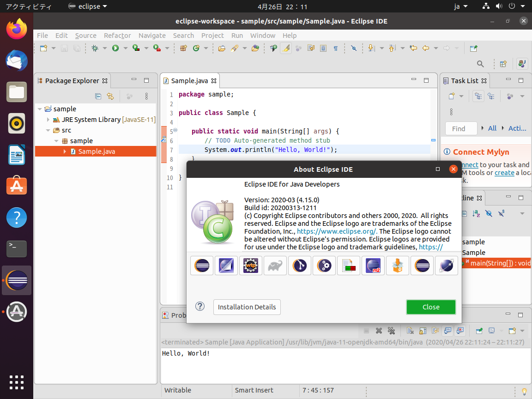Toggle Block Selection Mode button
Viewport: 532px width, 399px height.
[323, 48]
